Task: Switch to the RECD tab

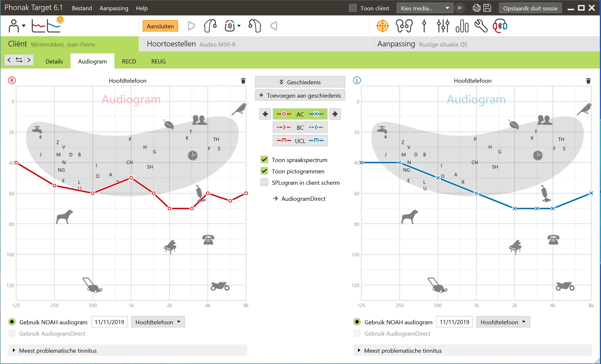Action: [x=129, y=61]
